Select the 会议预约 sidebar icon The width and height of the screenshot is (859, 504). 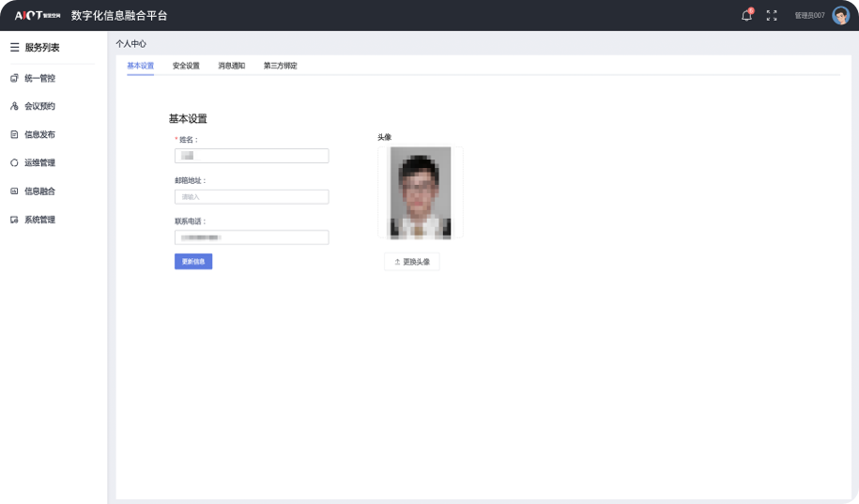[x=14, y=106]
